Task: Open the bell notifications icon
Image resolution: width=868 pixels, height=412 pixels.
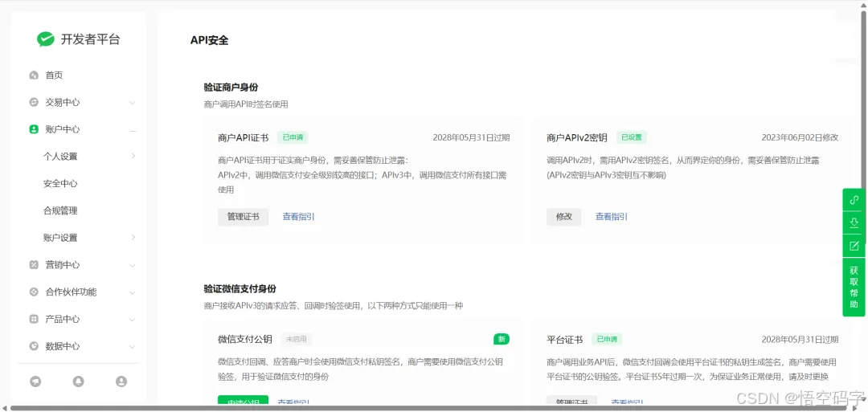Action: pos(78,381)
